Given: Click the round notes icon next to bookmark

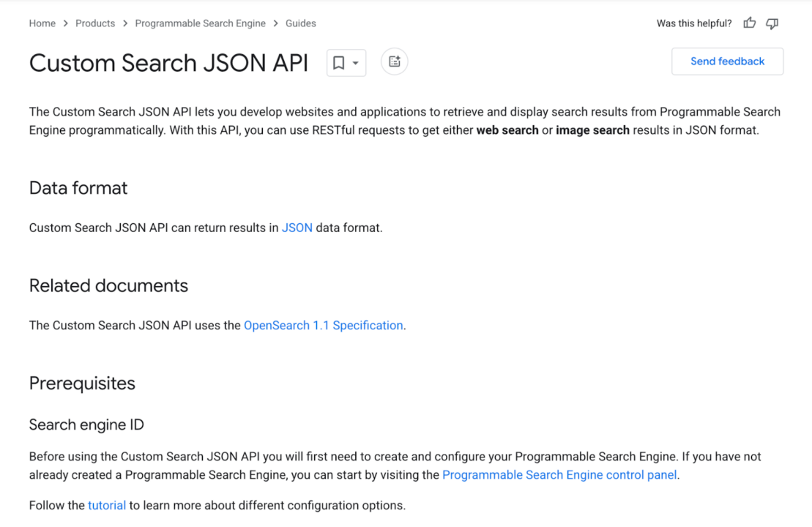Looking at the screenshot, I should tap(395, 62).
